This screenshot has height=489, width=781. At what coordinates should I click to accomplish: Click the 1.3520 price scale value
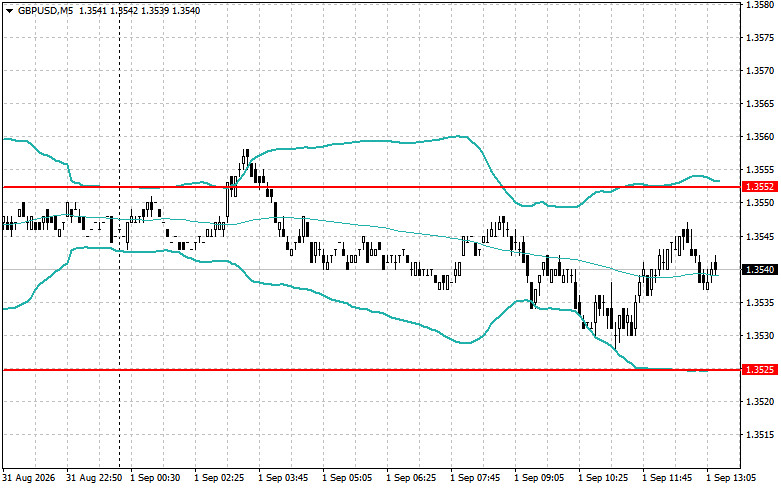tap(760, 401)
